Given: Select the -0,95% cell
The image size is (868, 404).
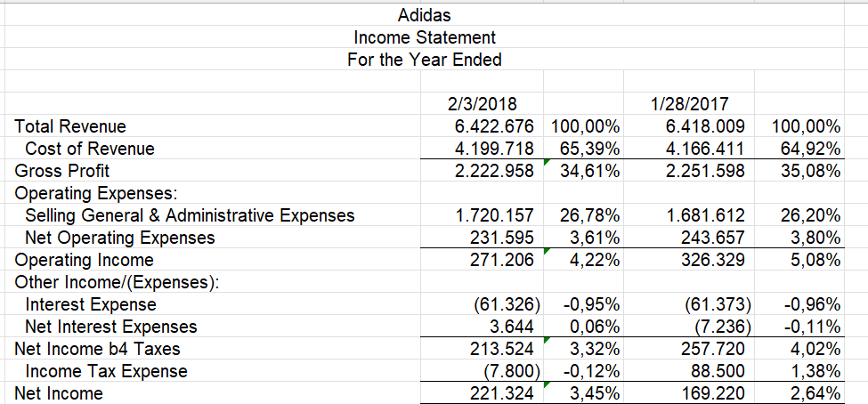Looking at the screenshot, I should [590, 304].
